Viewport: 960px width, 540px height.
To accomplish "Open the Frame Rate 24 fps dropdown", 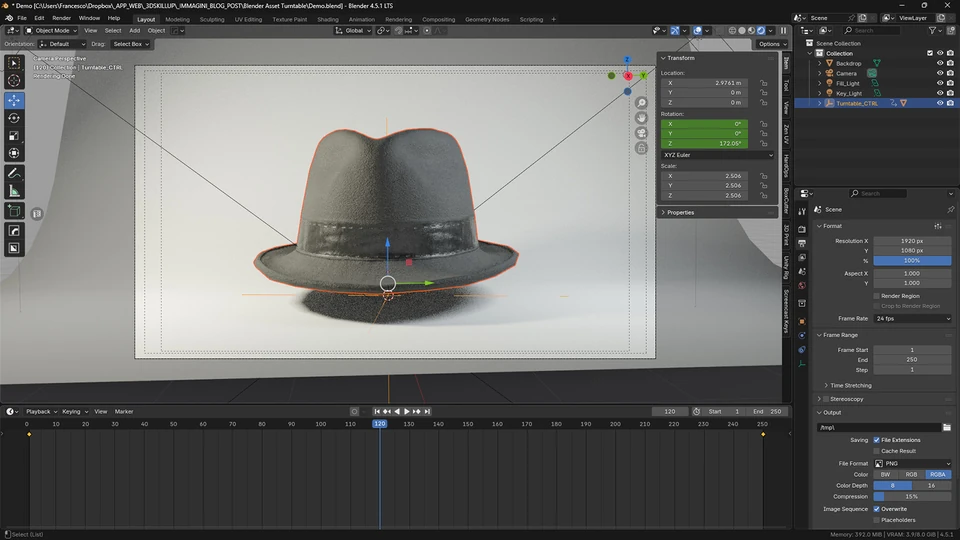I will coord(912,318).
